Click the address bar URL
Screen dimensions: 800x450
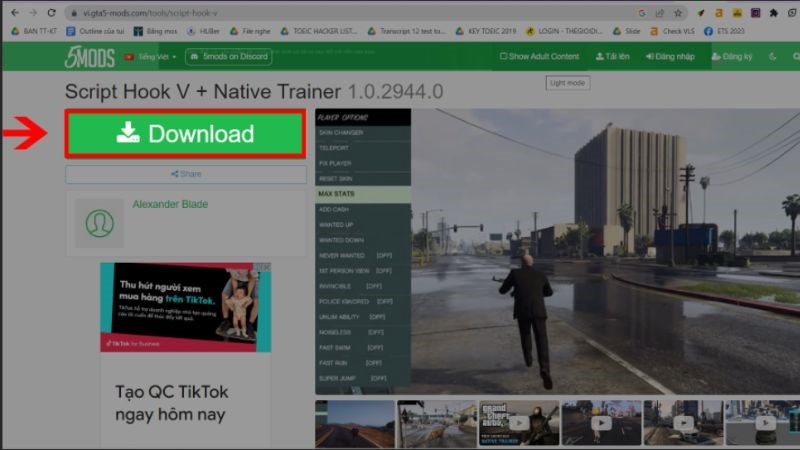click(x=150, y=13)
